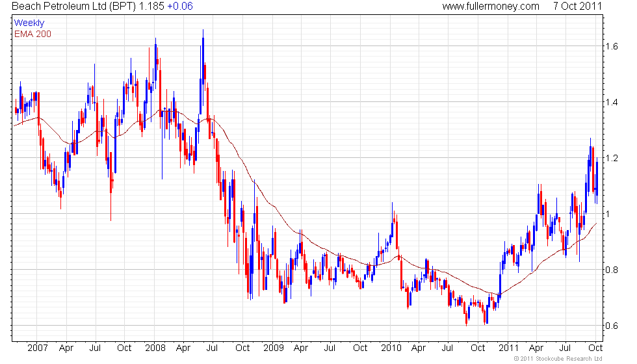Click the 2009 year axis label
This screenshot has height=364, width=637.
pyautogui.click(x=274, y=348)
